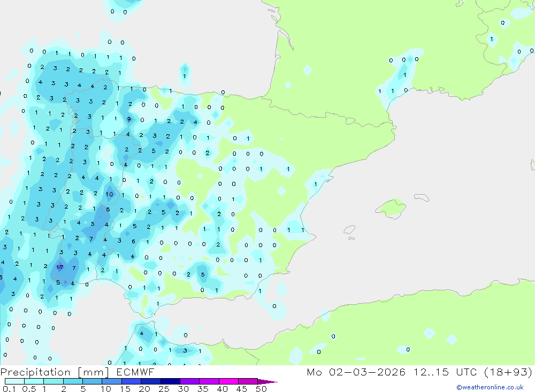
Task: Click the '20' legend scale label
Action: 144,389
